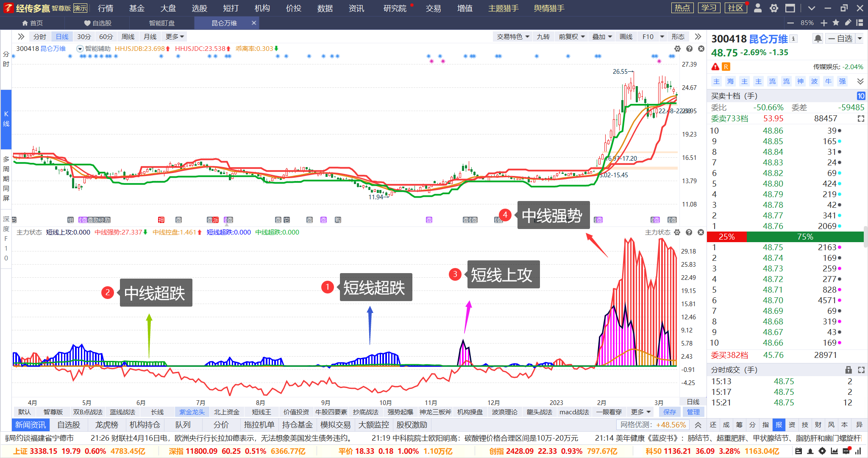Open the chart icon in status bar
Screen dimensions: 868x458
pyautogui.click(x=834, y=451)
